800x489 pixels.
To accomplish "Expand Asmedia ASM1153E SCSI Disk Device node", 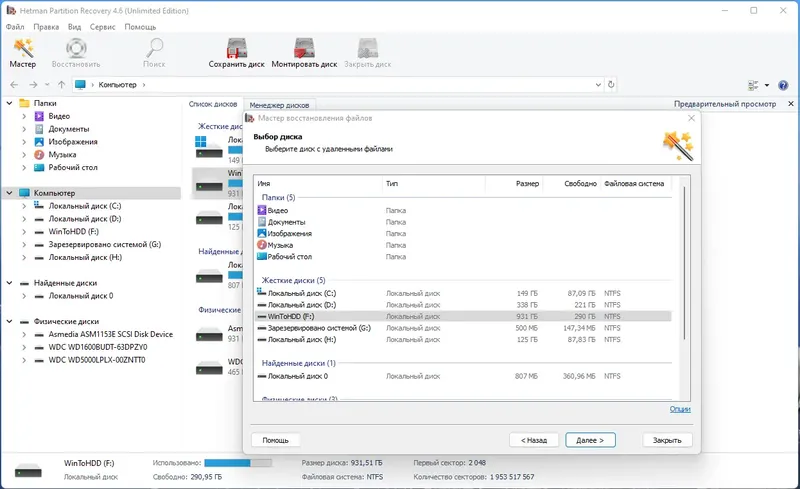I will (24, 334).
